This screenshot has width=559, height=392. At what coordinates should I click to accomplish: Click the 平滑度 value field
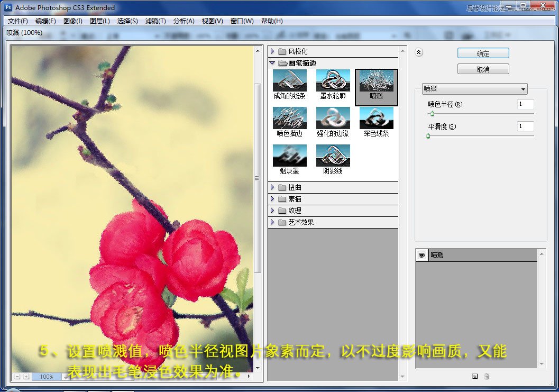pos(526,126)
